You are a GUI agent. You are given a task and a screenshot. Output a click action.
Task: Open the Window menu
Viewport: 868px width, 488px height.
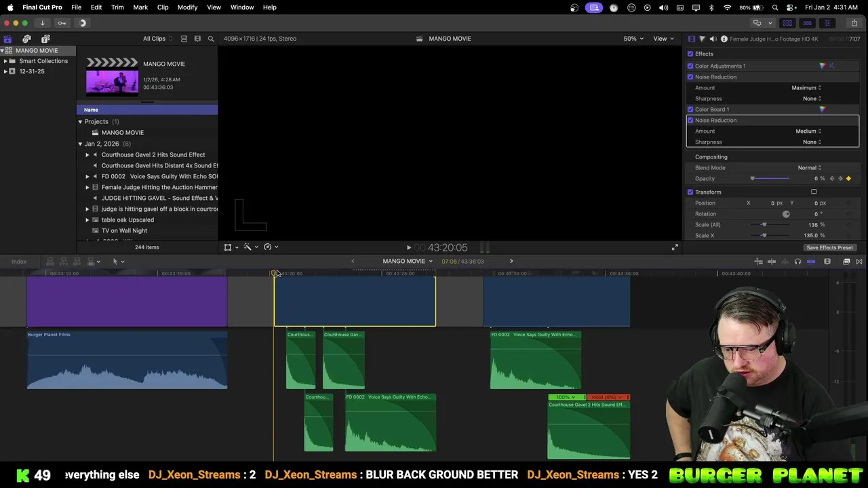(242, 7)
